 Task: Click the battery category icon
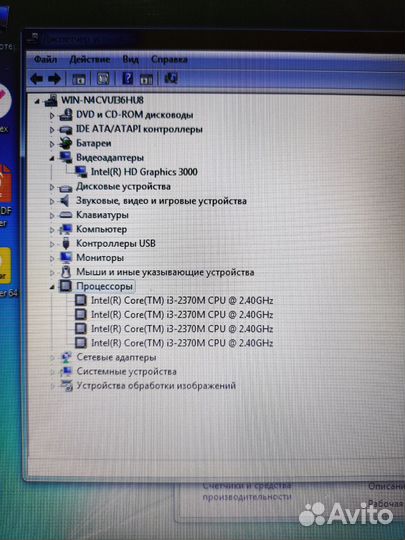pyautogui.click(x=65, y=143)
